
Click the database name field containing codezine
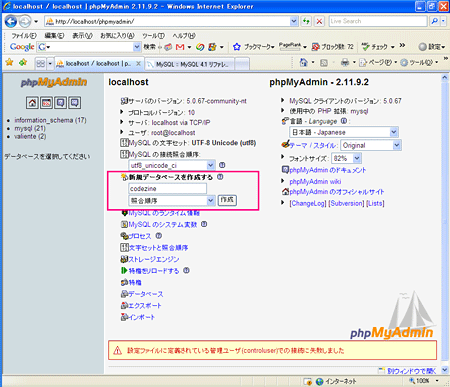[x=167, y=189]
